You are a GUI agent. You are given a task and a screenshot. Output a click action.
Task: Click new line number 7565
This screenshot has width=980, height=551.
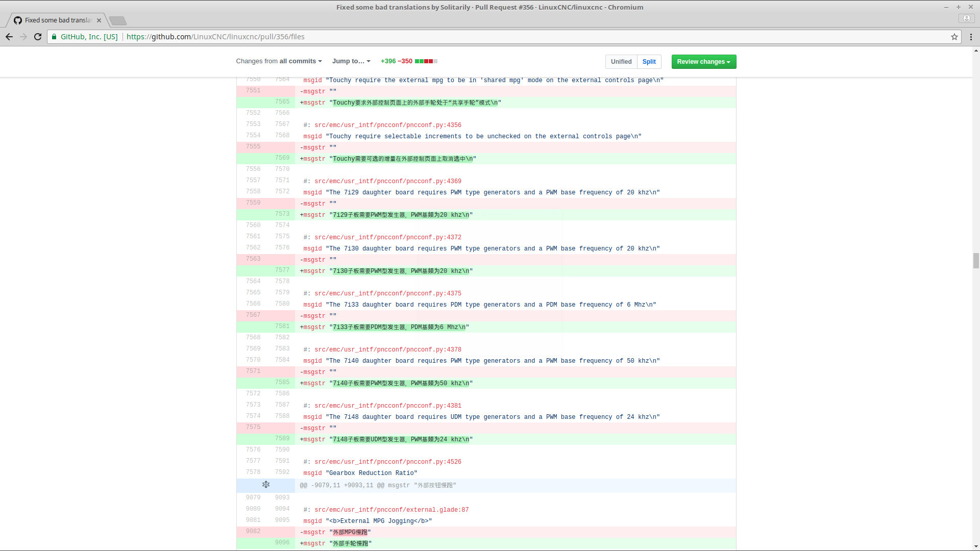282,102
